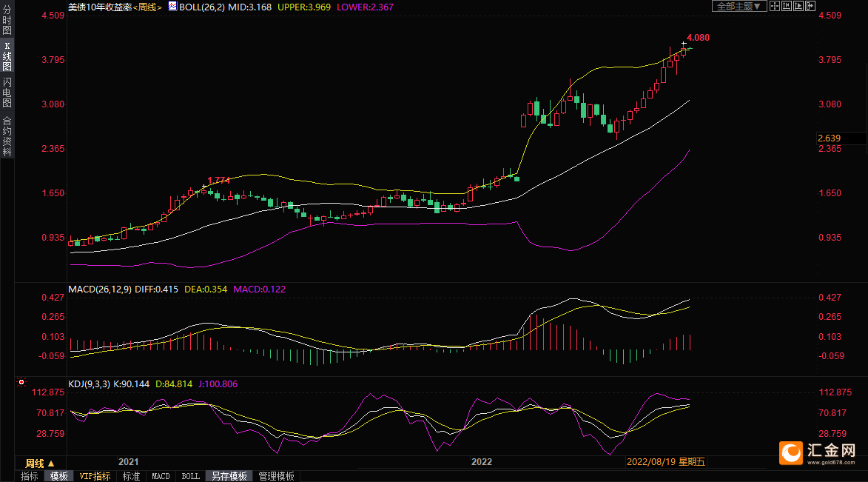Click the MID:3.168 value
The image size is (868, 482).
click(x=249, y=7)
